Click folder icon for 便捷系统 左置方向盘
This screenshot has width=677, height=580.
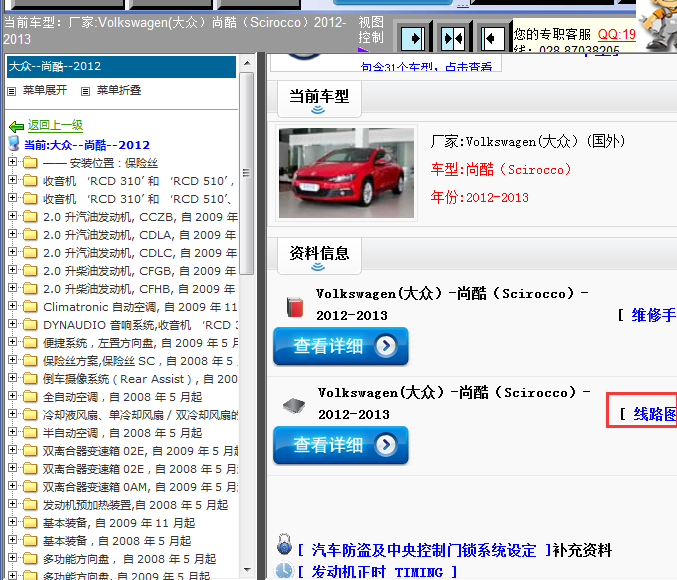point(30,342)
